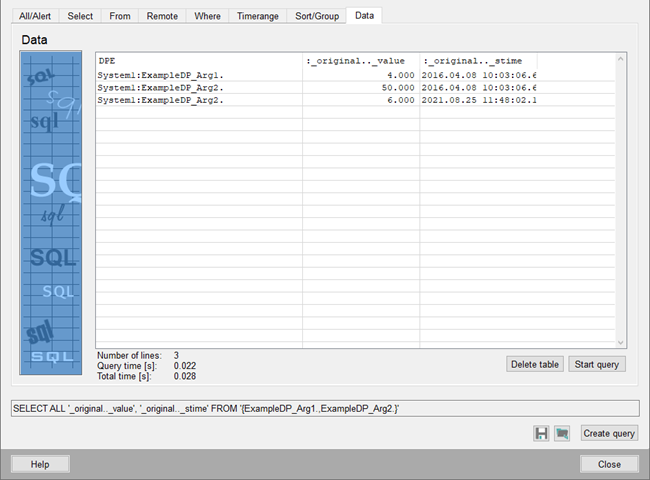Click the save query disk icon

[541, 433]
